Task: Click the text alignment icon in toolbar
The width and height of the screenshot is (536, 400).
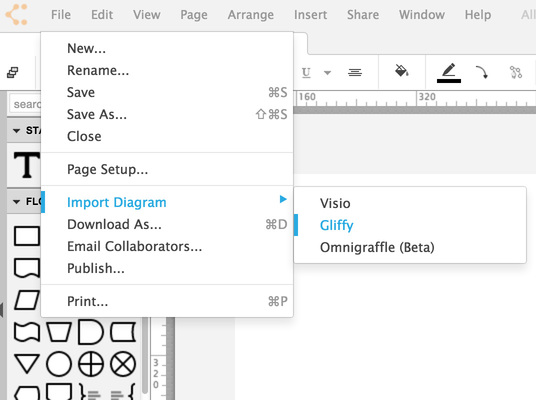Action: point(355,72)
